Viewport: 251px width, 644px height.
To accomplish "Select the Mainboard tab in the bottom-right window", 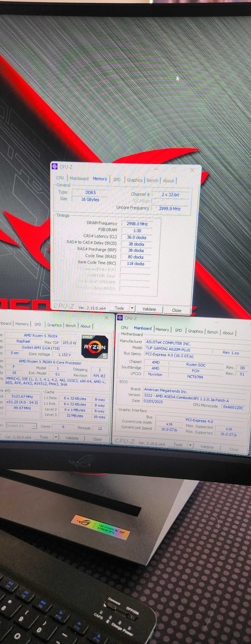I will click(142, 328).
